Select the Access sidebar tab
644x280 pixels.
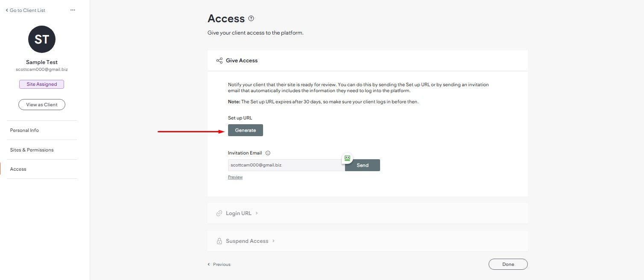(x=42, y=169)
